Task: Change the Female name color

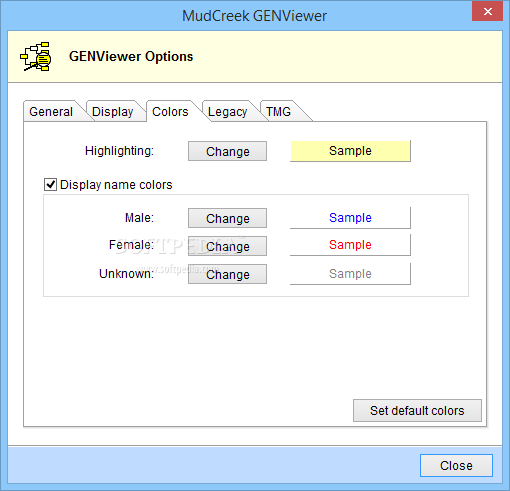Action: click(227, 246)
